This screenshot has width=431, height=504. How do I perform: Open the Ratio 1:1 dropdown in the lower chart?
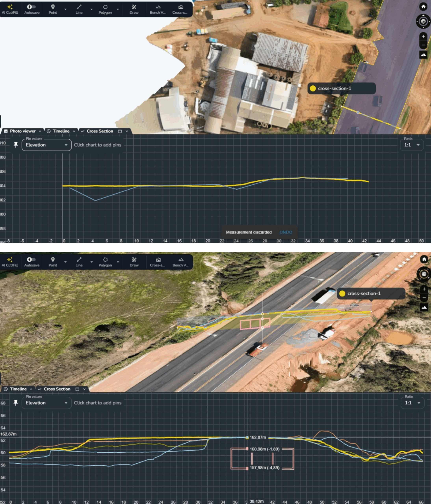click(412, 403)
